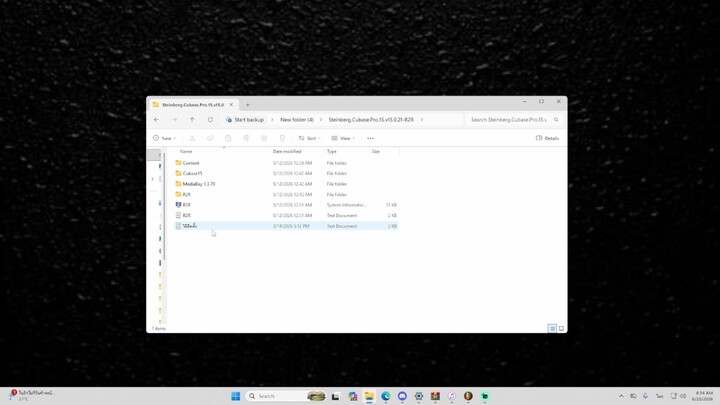
Task: Click the Share icon in the toolbar
Action: (264, 138)
